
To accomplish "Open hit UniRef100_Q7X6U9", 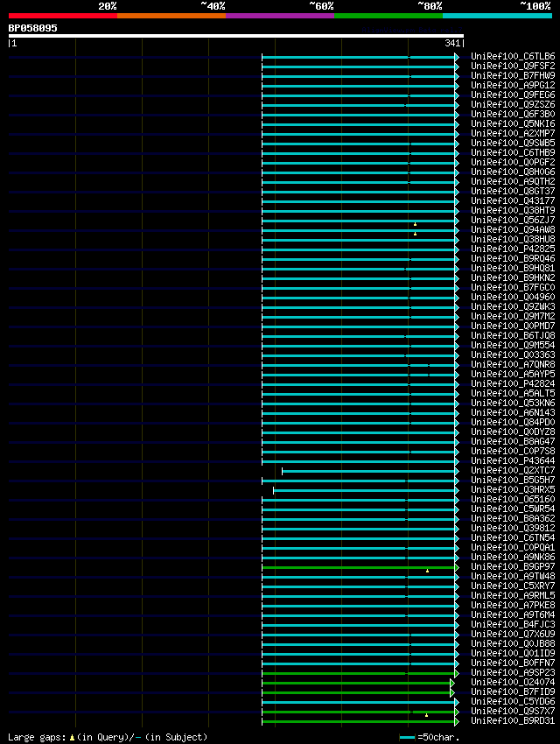I will coord(513,635).
